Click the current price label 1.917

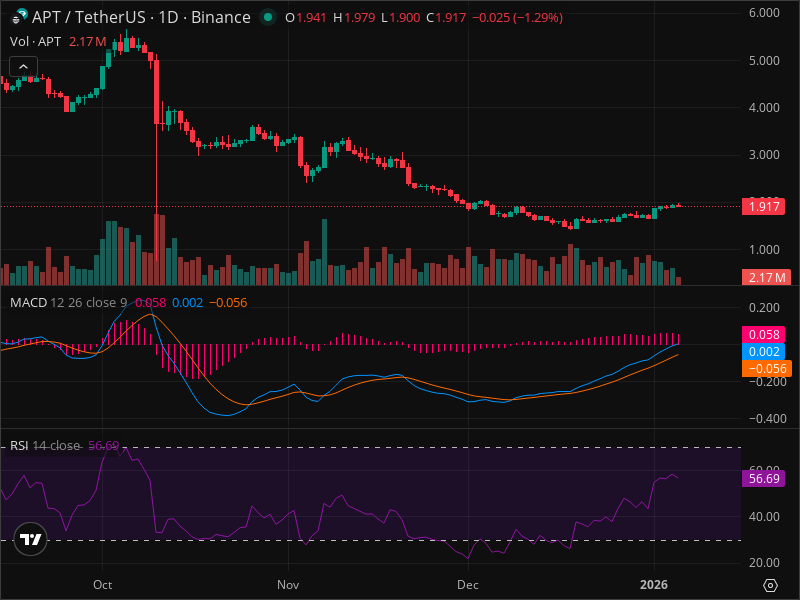[763, 207]
